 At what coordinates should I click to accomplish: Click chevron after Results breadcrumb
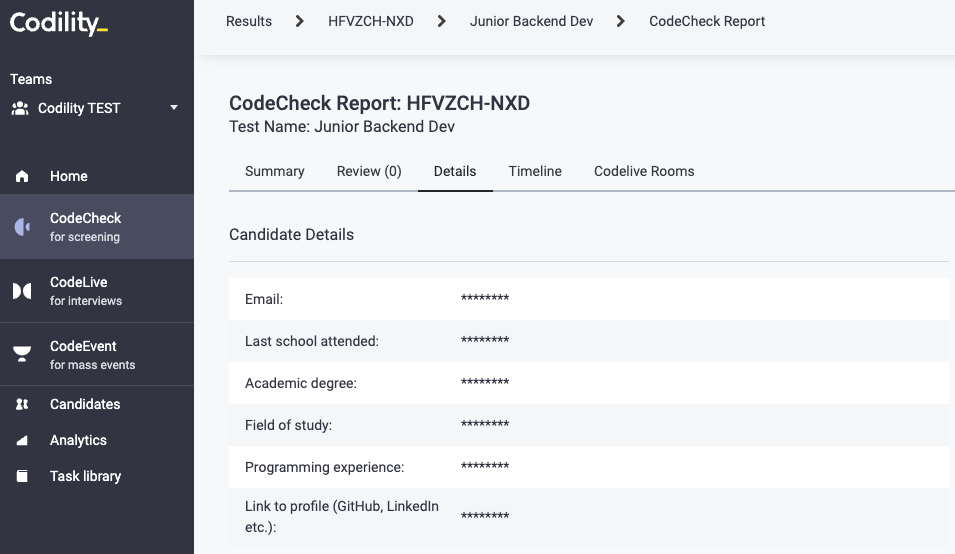click(x=299, y=21)
